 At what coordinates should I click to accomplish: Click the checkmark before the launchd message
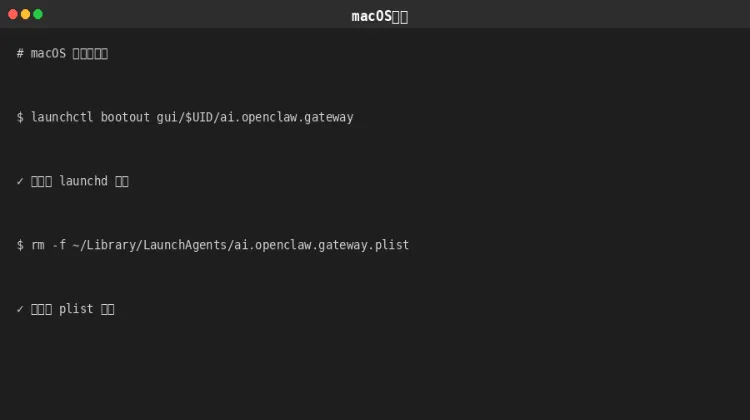pyautogui.click(x=20, y=181)
